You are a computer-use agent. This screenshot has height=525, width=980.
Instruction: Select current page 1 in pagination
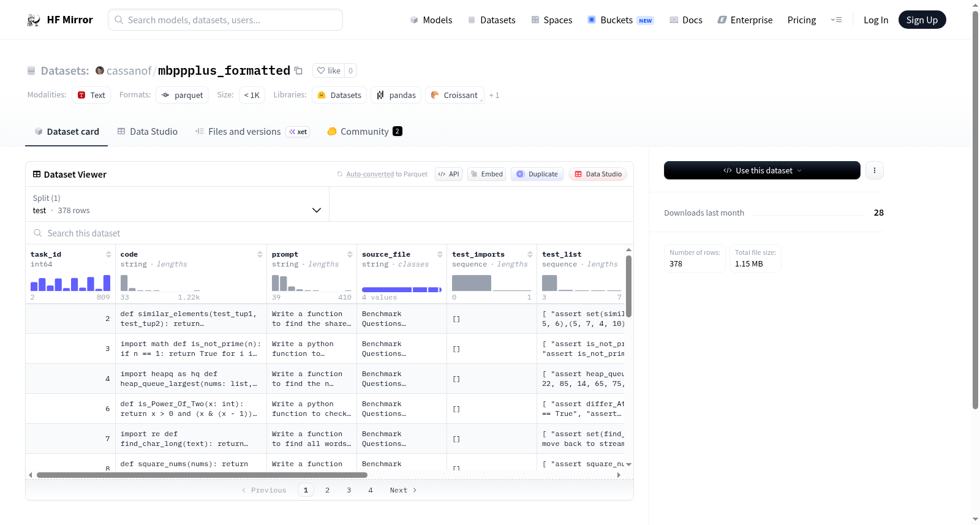pos(306,490)
